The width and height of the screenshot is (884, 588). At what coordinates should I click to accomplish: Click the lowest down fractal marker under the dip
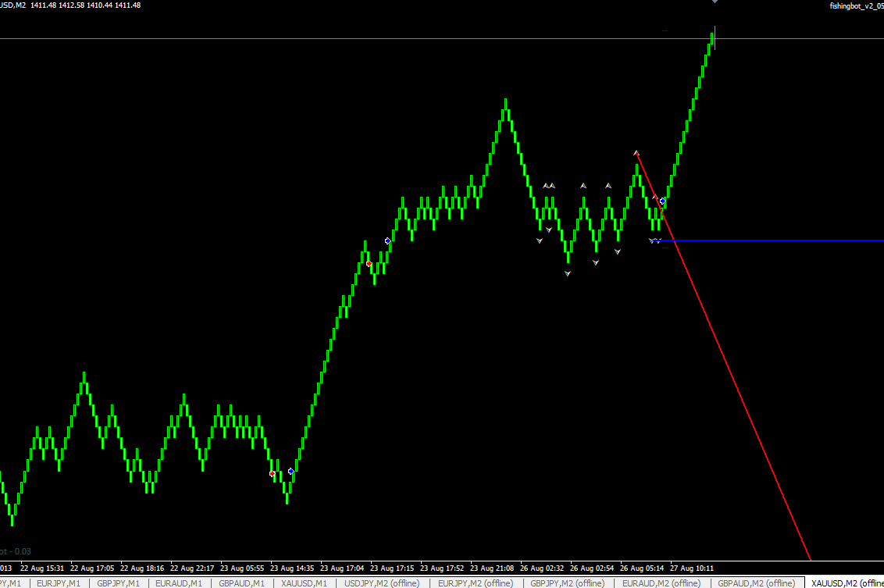point(568,273)
